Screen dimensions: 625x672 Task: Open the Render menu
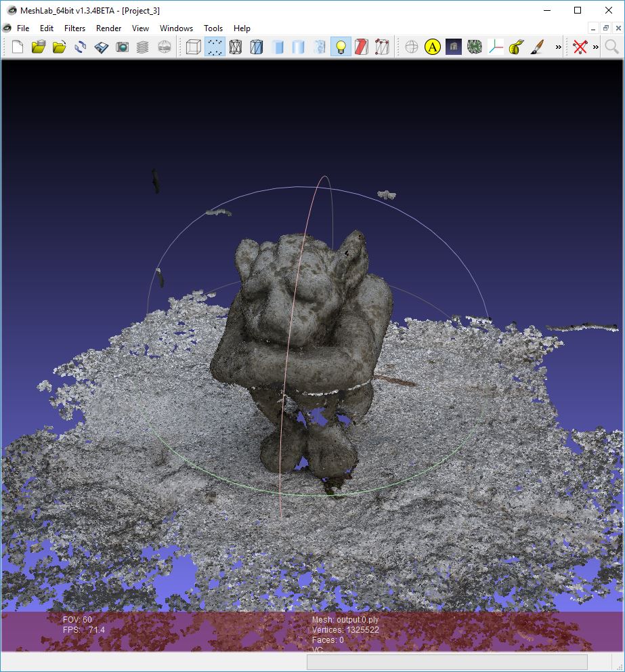coord(108,28)
